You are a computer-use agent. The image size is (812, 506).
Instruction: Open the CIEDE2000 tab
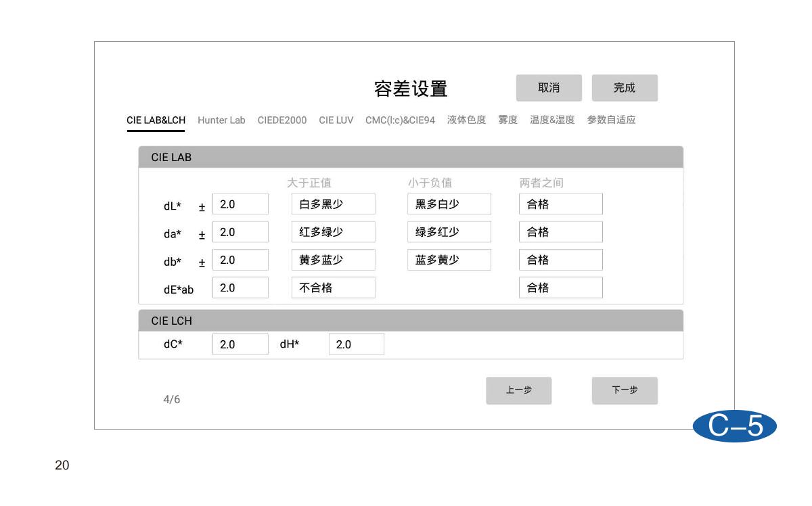[x=281, y=120]
